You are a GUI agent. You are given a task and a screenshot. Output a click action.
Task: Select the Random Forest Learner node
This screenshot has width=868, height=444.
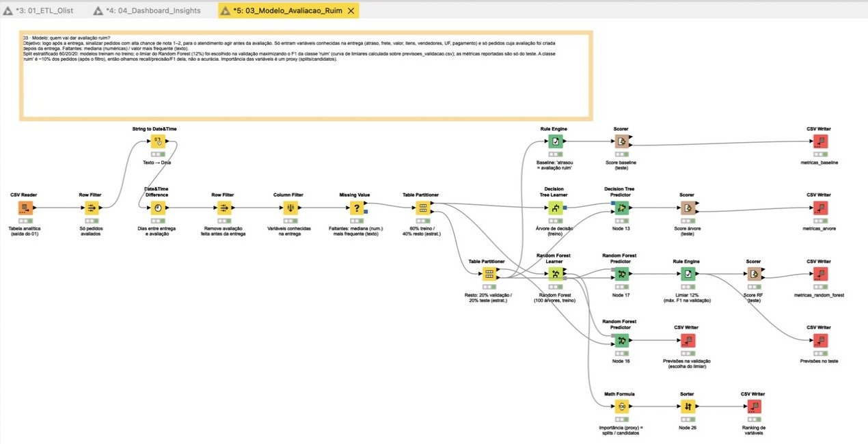(554, 274)
